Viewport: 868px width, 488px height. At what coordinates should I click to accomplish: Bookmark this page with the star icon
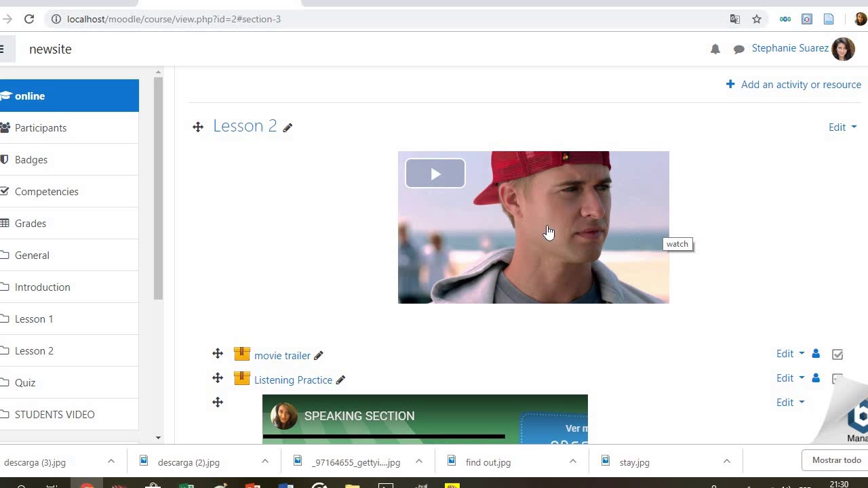point(757,19)
